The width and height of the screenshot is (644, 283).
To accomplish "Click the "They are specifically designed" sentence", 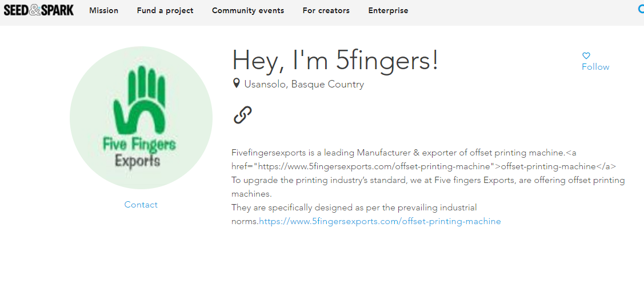I will click(354, 208).
